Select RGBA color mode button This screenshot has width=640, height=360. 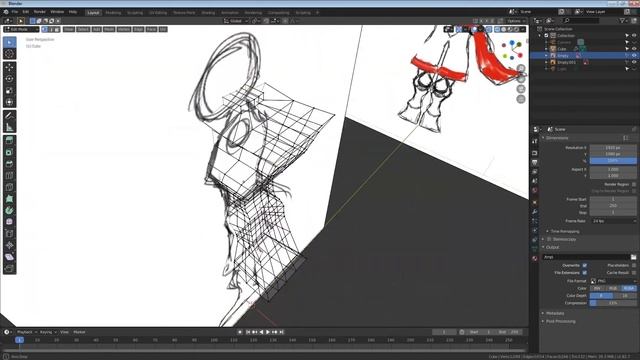[629, 289]
